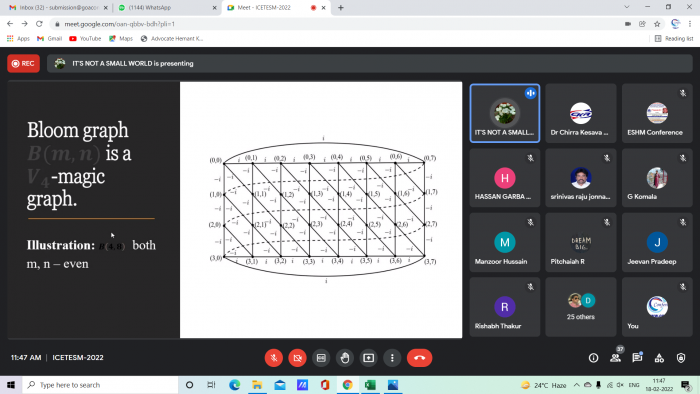Click the REC recording indicator button
700x394 pixels.
(x=23, y=63)
